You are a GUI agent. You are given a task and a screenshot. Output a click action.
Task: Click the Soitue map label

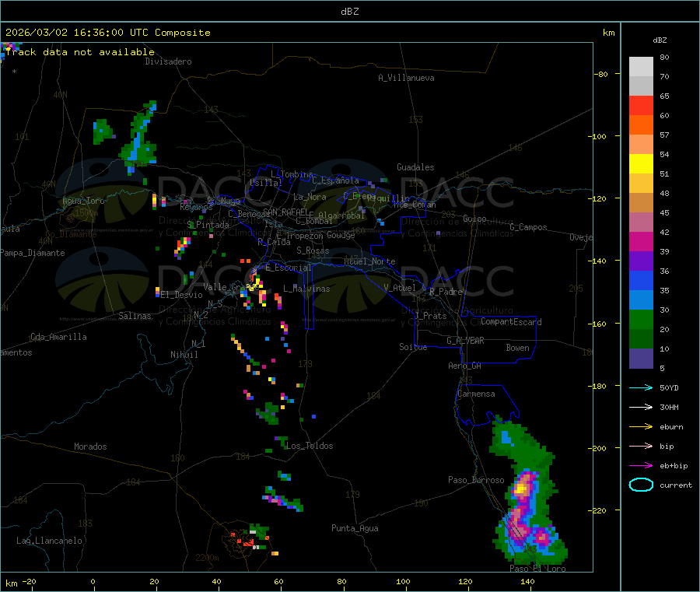tap(413, 347)
